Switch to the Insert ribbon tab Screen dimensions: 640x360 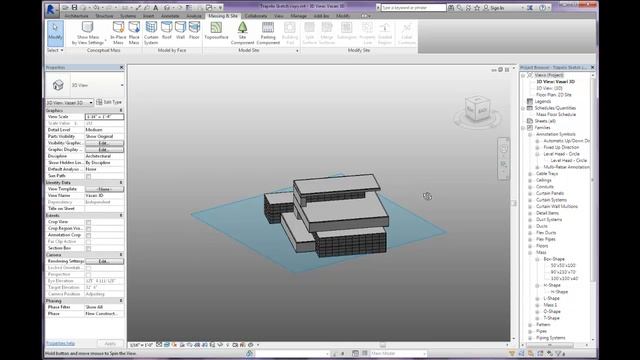tap(149, 16)
